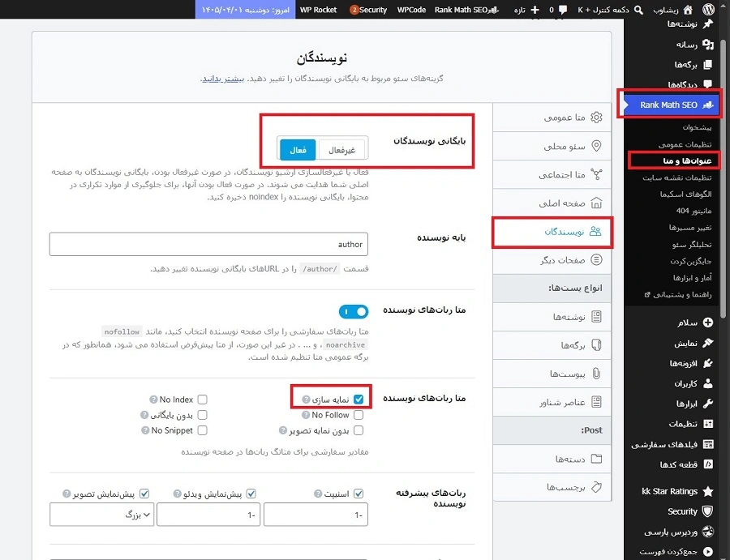This screenshot has width=730, height=560.
Task: Check the No Follow checkbox
Action: (359, 415)
